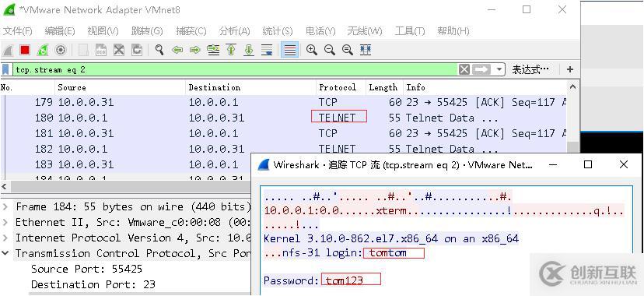Select packet row number 183

125,164
